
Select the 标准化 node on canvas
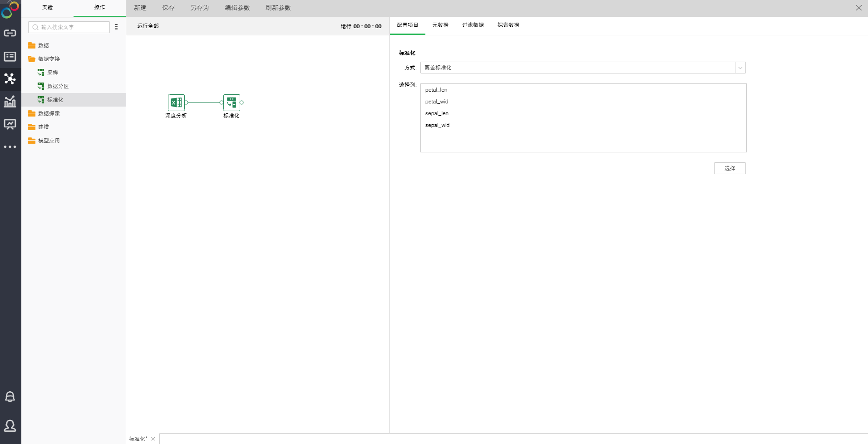(232, 103)
